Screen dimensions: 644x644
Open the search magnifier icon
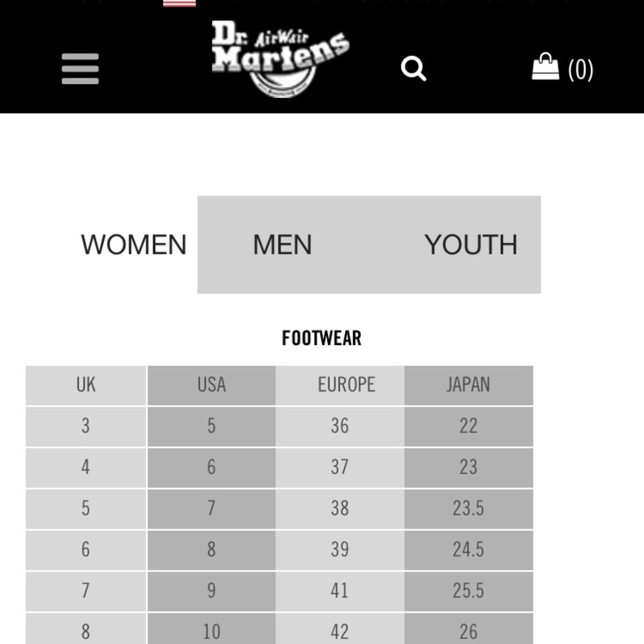pyautogui.click(x=413, y=69)
